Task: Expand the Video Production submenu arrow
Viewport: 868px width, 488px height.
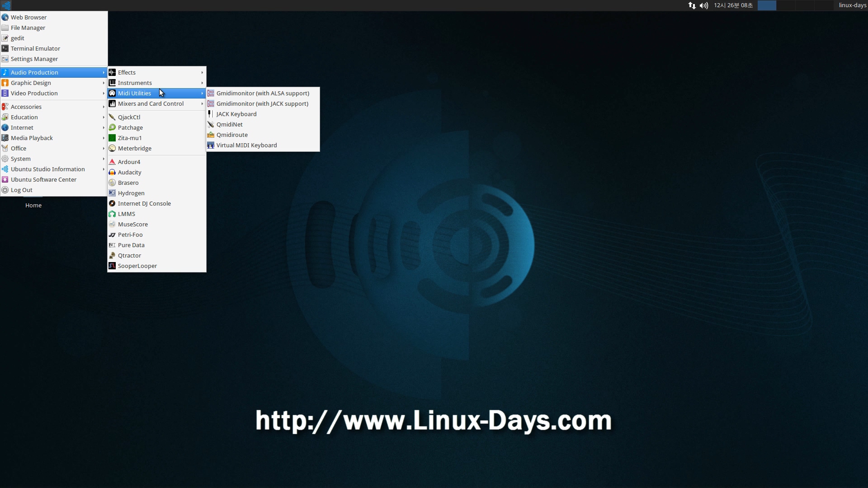Action: point(104,93)
